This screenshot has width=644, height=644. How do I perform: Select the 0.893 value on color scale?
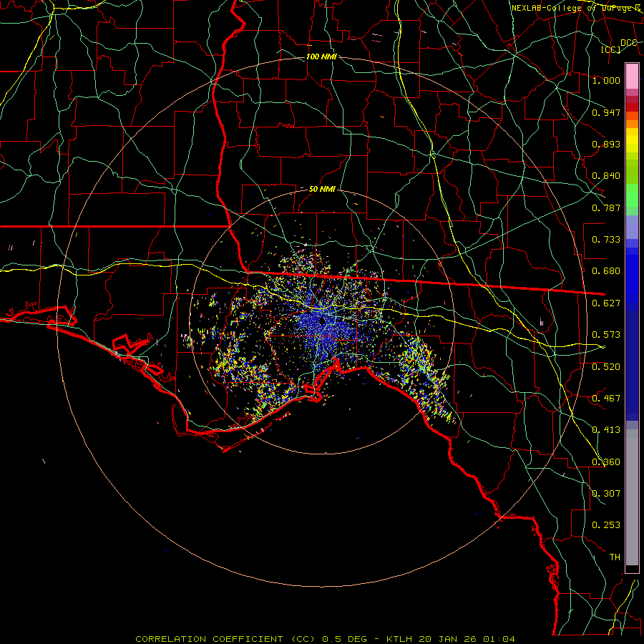(x=606, y=144)
